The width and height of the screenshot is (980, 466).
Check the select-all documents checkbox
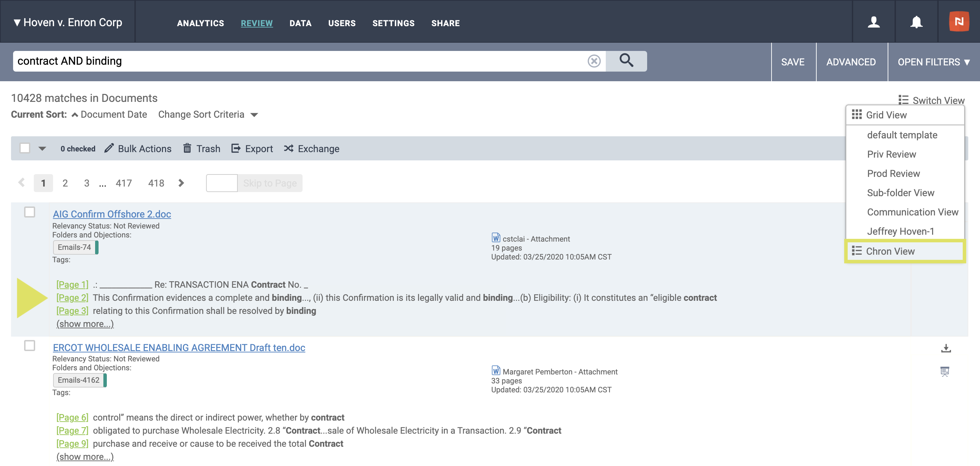(x=25, y=148)
